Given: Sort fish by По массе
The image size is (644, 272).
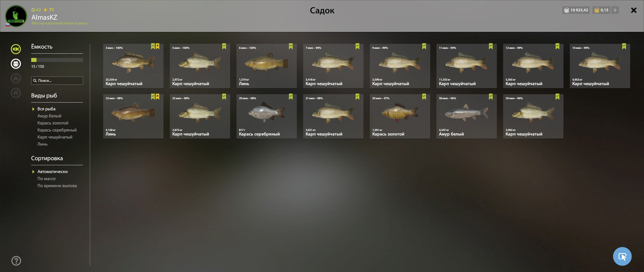Looking at the screenshot, I should pos(47,179).
